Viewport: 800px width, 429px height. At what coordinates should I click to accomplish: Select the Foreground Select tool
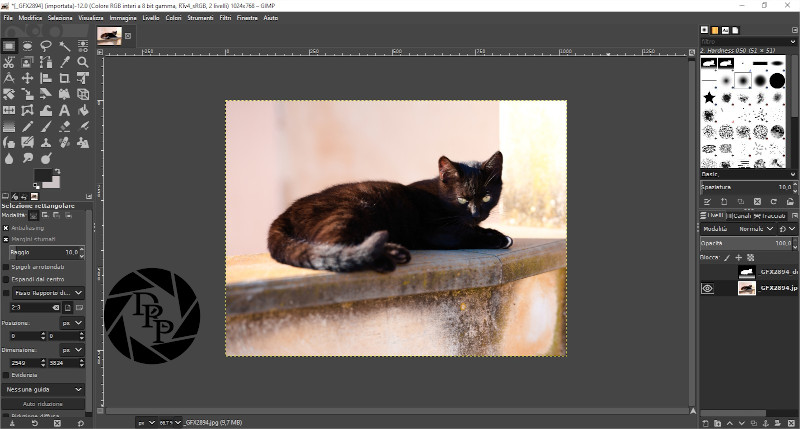pyautogui.click(x=27, y=62)
